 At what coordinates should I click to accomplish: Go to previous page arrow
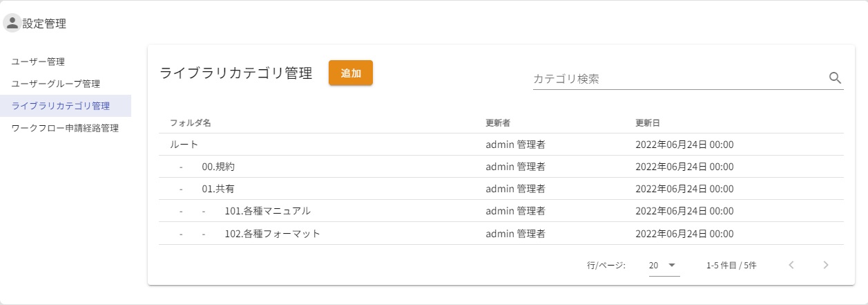pyautogui.click(x=791, y=265)
